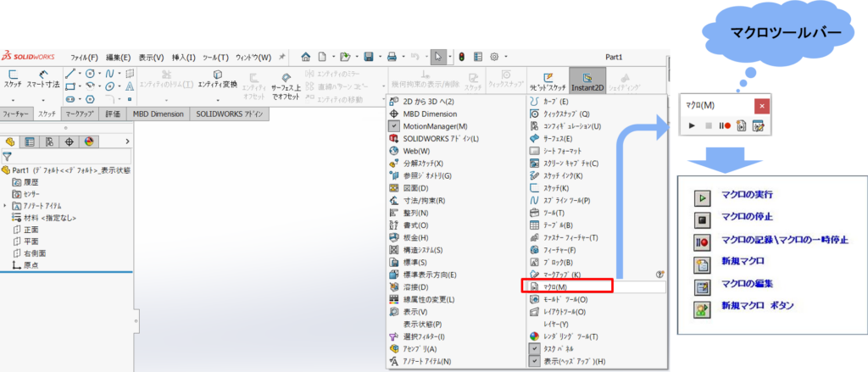Image resolution: width=868 pixels, height=372 pixels.
Task: Open the DimXpertManager crosshair tab icon
Action: (70, 142)
